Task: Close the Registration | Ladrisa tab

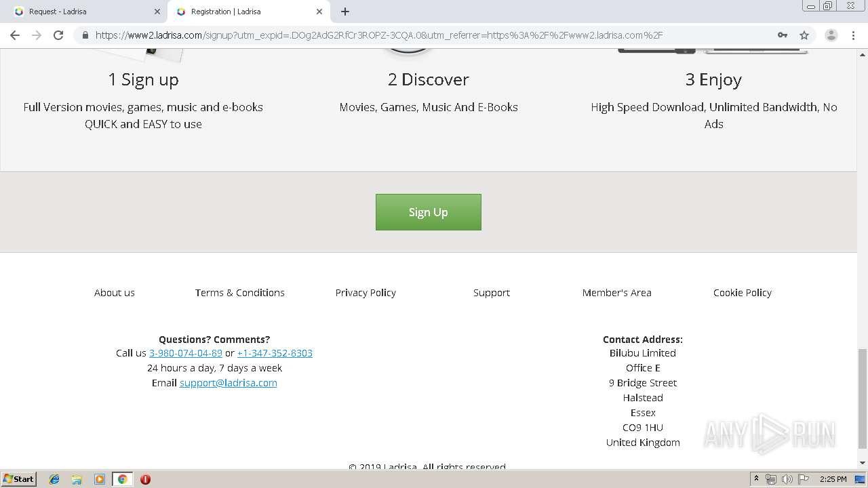Action: point(319,12)
